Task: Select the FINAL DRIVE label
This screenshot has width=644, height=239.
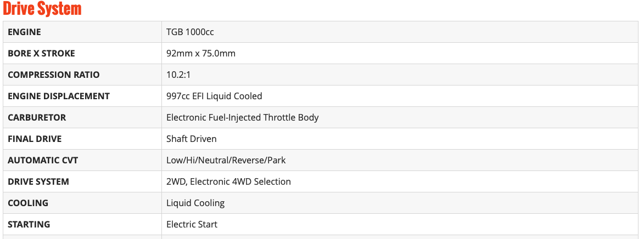Action: [x=35, y=139]
